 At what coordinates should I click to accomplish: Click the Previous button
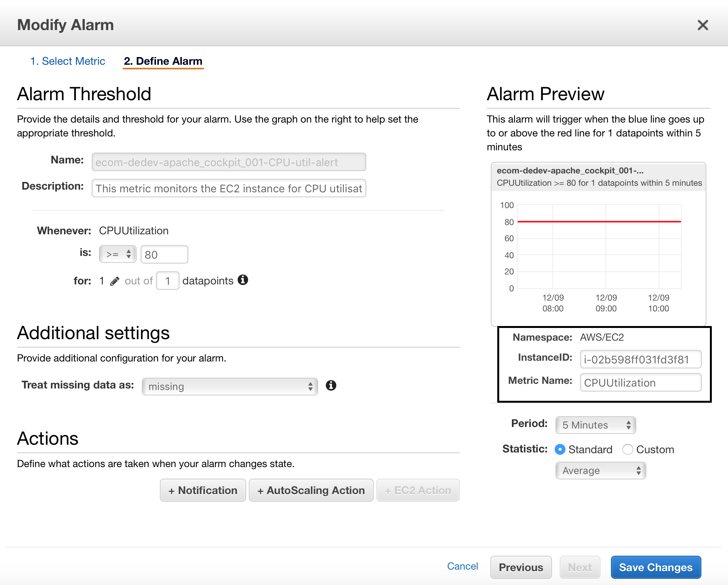pyautogui.click(x=521, y=567)
